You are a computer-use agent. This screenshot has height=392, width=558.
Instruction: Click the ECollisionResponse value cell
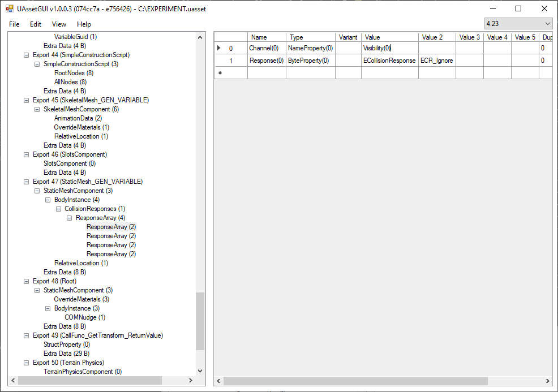click(390, 61)
